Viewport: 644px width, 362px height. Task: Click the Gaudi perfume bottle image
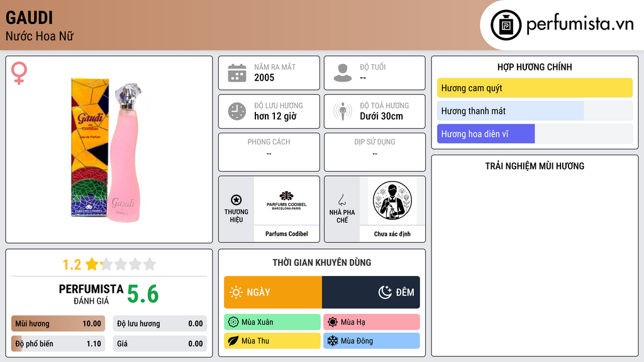point(108,151)
